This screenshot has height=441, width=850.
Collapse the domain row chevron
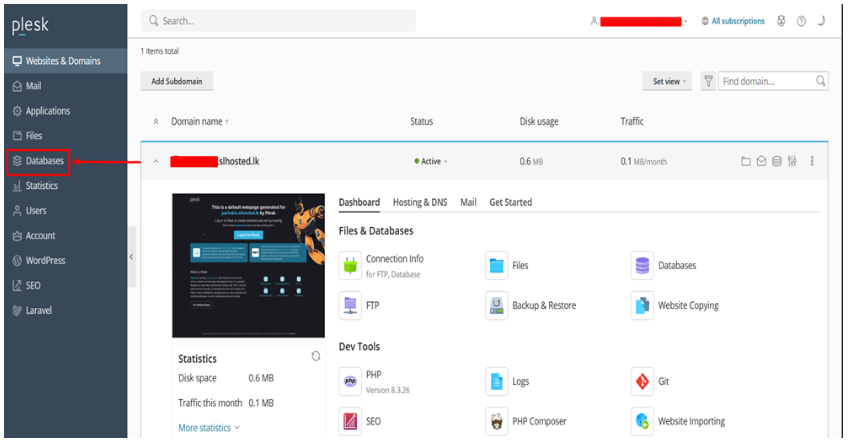pyautogui.click(x=155, y=161)
